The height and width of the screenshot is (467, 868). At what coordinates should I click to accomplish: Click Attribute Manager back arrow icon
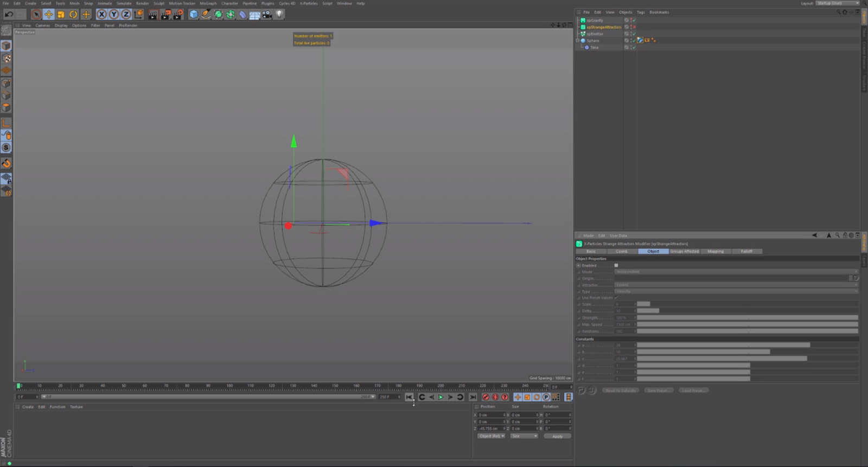(814, 235)
